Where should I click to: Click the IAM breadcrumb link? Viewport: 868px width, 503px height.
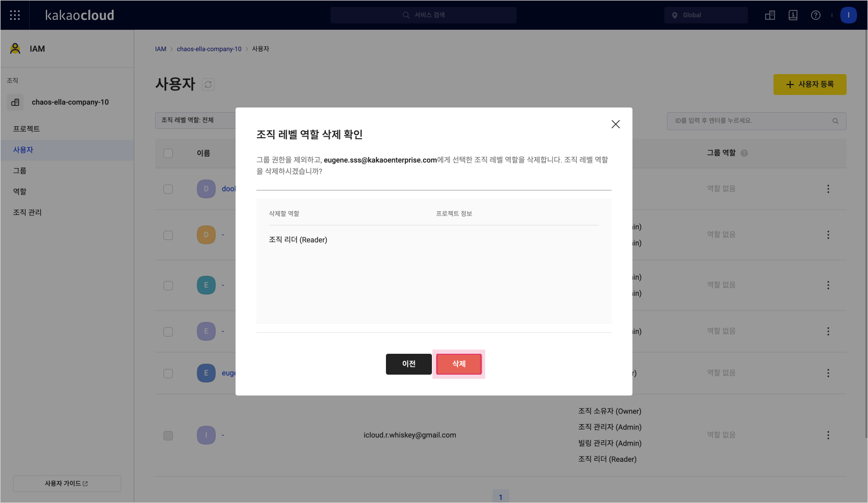[160, 49]
